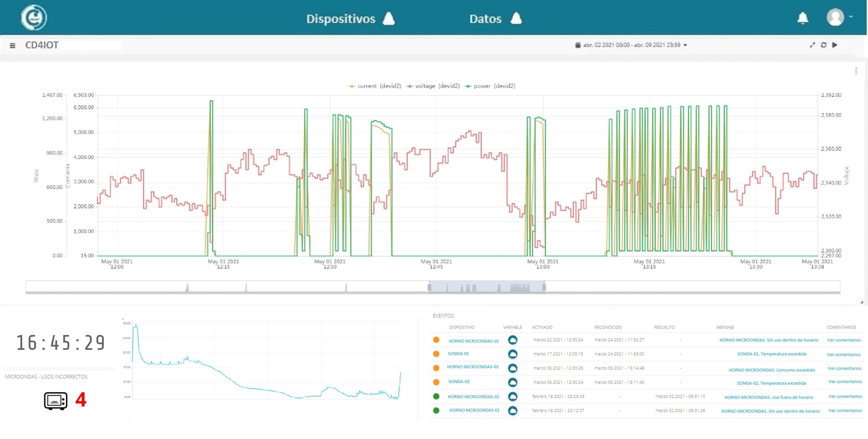Click the calendar icon by date range
Image resolution: width=868 pixels, height=439 pixels.
click(x=578, y=45)
